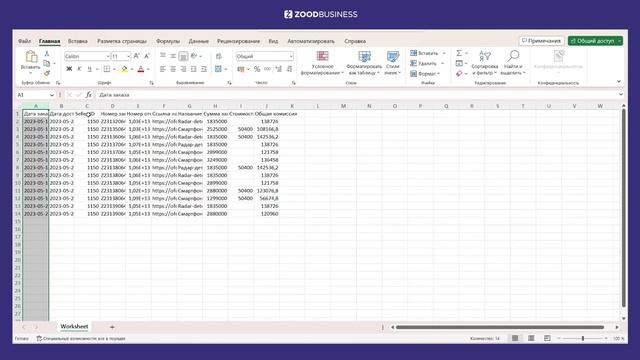The image size is (640, 360).
Task: Toggle italic (К) formatting
Action: [79, 69]
